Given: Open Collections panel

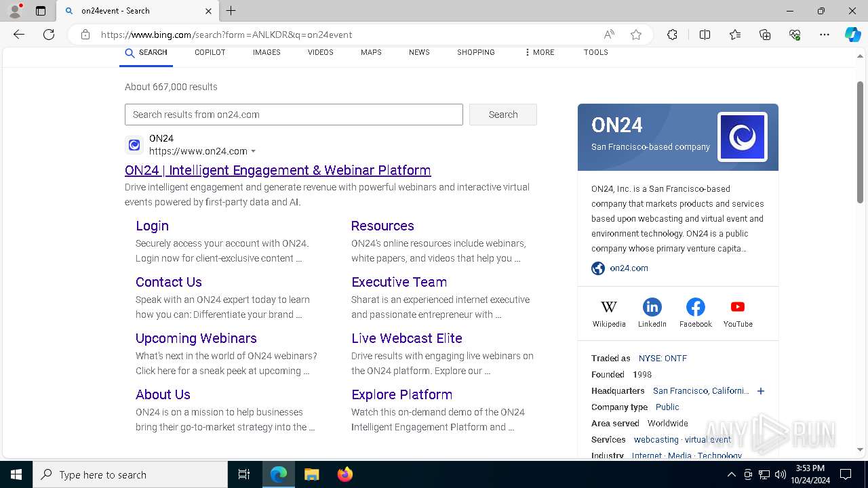Looking at the screenshot, I should (765, 35).
